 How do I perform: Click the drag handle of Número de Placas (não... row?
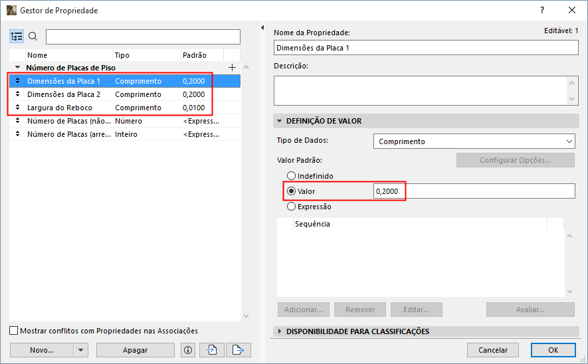(x=17, y=121)
